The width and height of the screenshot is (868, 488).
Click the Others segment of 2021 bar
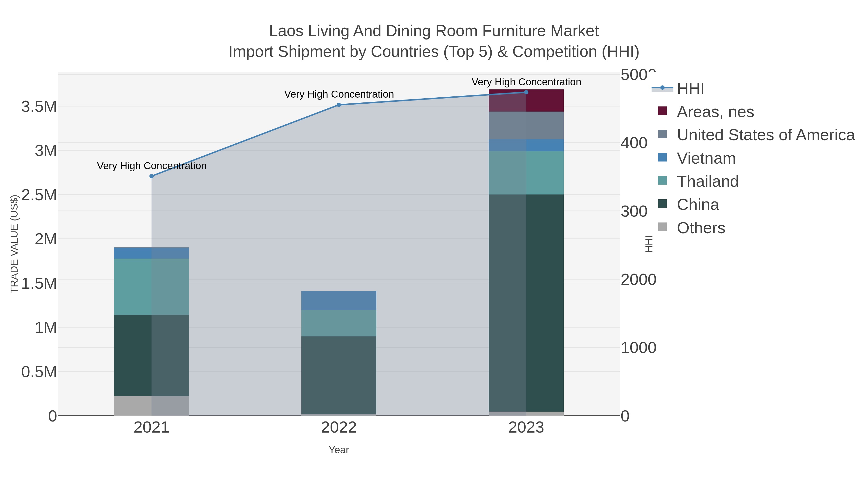pos(152,406)
